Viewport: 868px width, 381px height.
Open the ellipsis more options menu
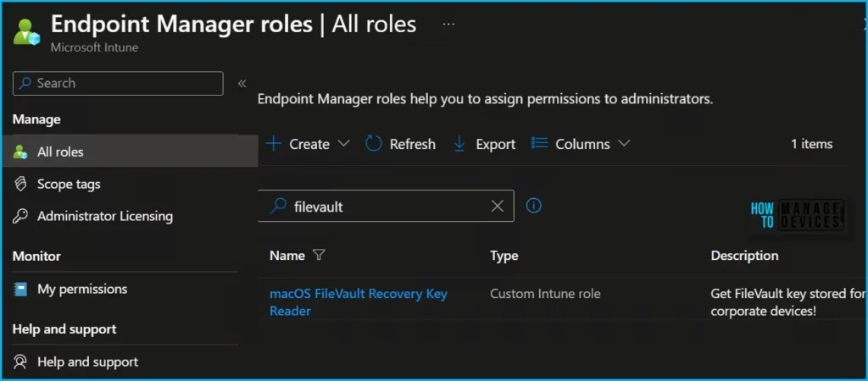[448, 25]
